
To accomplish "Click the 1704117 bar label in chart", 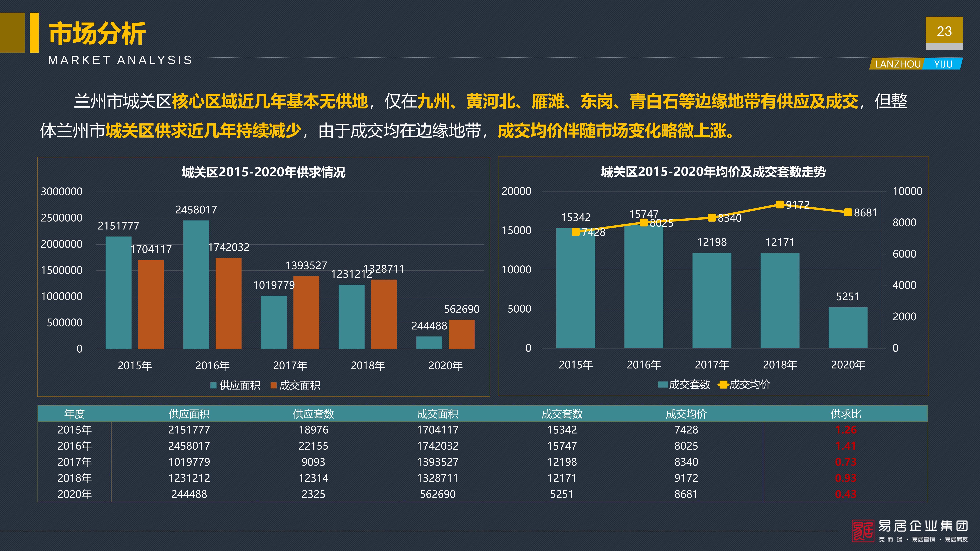I will (x=151, y=249).
